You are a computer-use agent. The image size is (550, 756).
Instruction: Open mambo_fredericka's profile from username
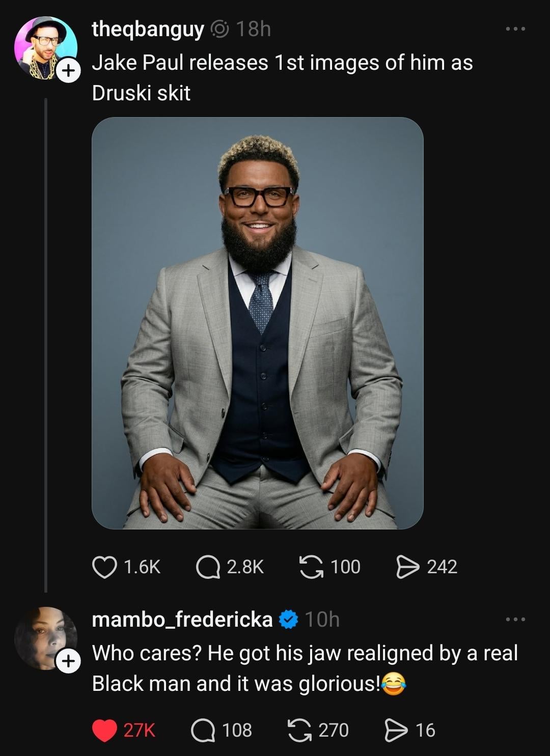[182, 620]
